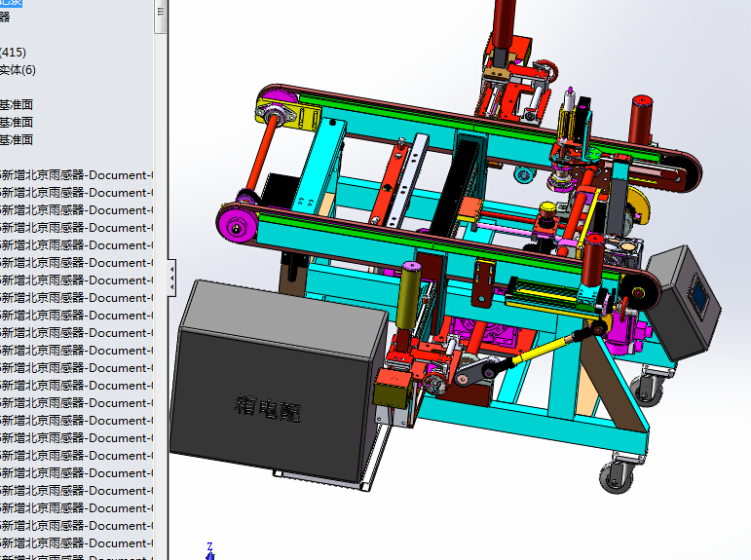Screen dimensions: 751x560
Task: Collapse the feature tree panel via its edge handle
Action: coord(172,278)
